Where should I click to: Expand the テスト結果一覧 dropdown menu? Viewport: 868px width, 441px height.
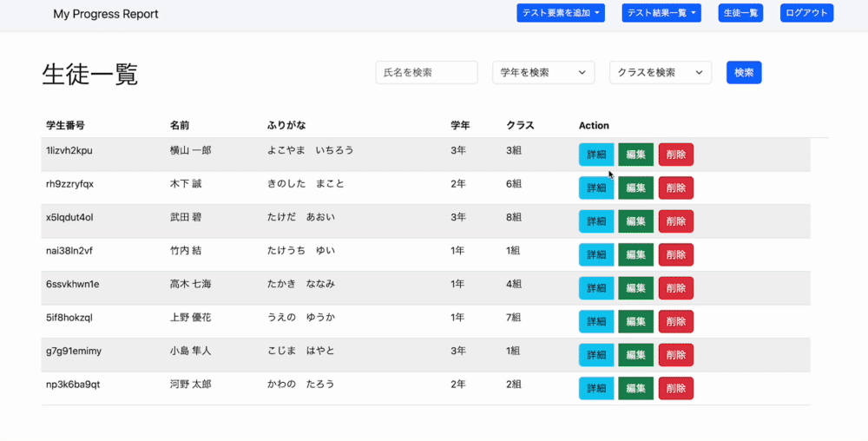[x=662, y=13]
